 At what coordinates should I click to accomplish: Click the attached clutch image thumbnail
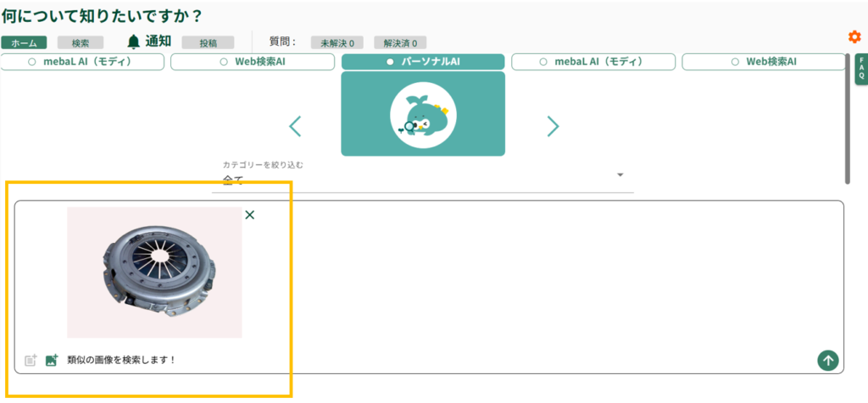pos(154,272)
